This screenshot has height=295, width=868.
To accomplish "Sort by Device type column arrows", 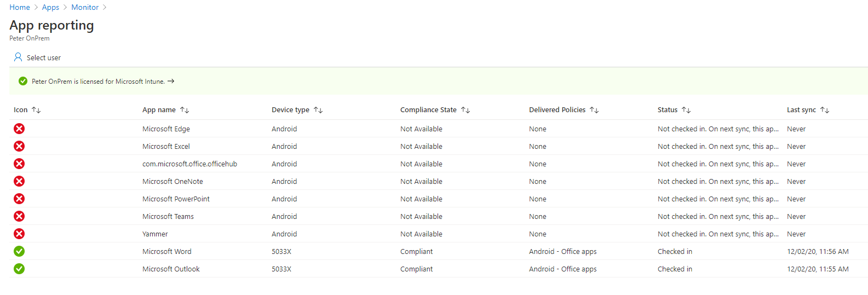I will pos(318,110).
